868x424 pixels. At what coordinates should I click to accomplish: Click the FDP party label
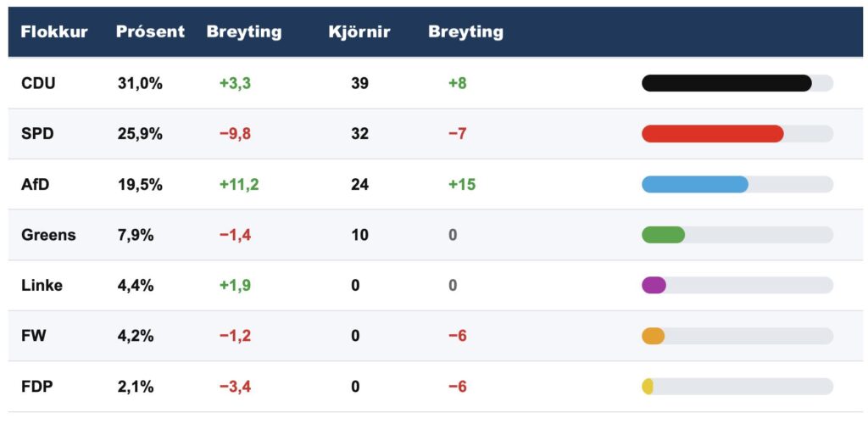click(x=37, y=387)
